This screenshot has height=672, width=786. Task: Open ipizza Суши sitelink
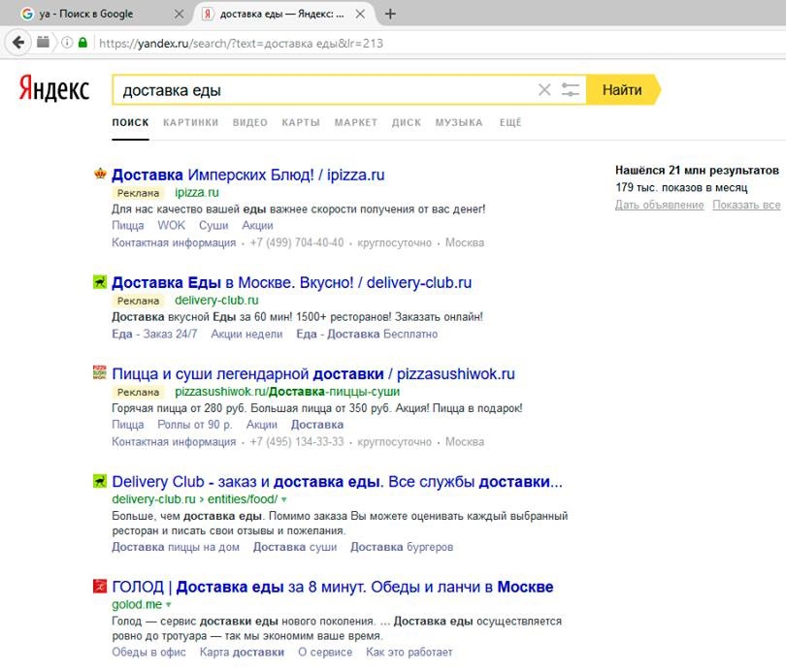[x=213, y=225]
